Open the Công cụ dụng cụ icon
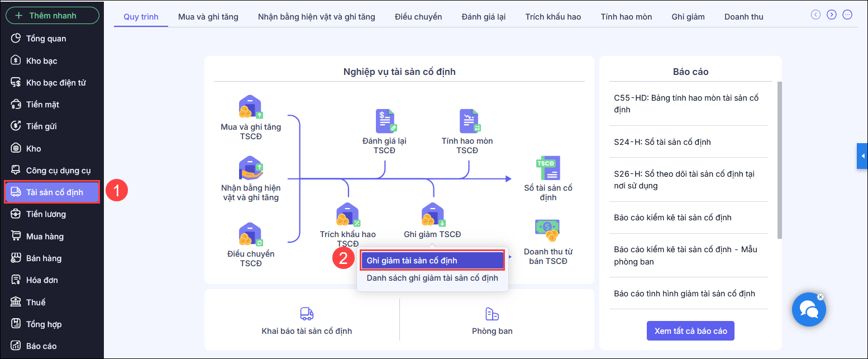 [16, 170]
